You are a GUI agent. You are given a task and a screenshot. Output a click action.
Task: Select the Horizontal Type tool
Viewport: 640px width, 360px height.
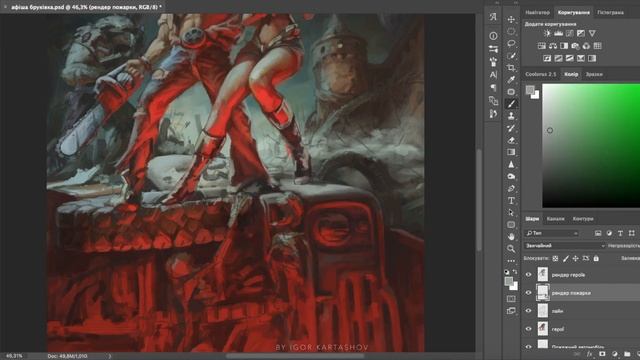point(511,201)
